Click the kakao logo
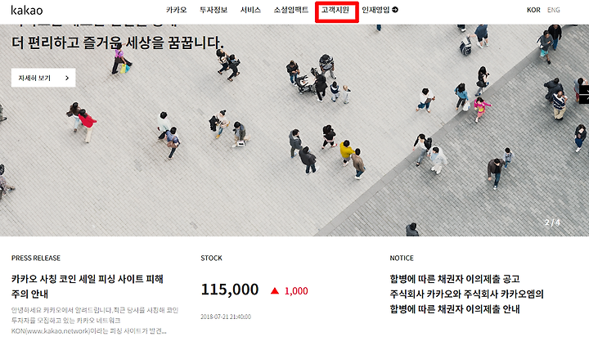Screen dimensions: 589x364 pyautogui.click(x=27, y=10)
